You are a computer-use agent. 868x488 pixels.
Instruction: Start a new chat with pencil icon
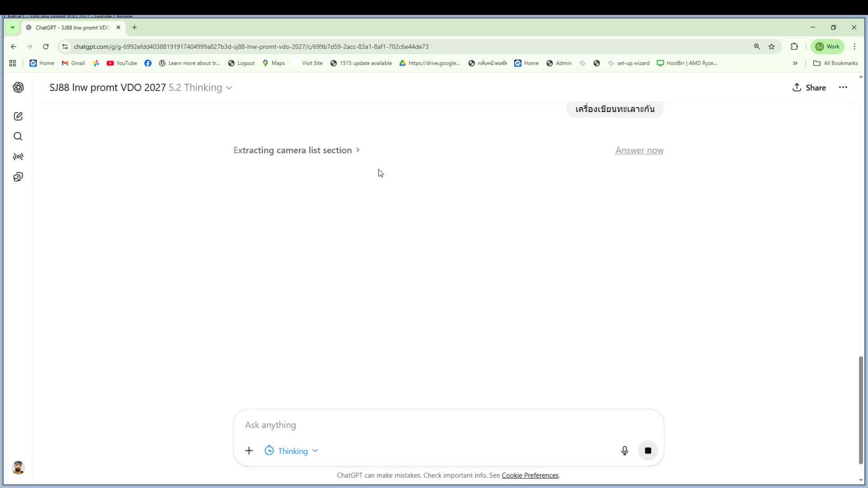[x=18, y=116]
